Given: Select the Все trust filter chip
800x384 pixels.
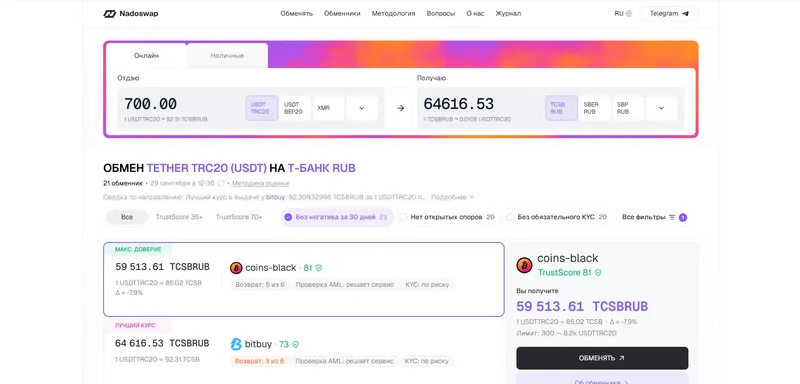Looking at the screenshot, I should click(x=127, y=217).
